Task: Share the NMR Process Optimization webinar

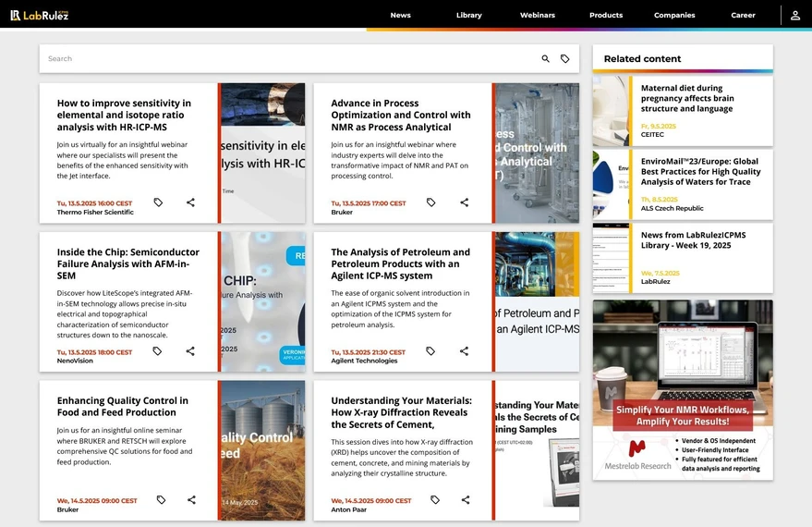Action: point(465,202)
